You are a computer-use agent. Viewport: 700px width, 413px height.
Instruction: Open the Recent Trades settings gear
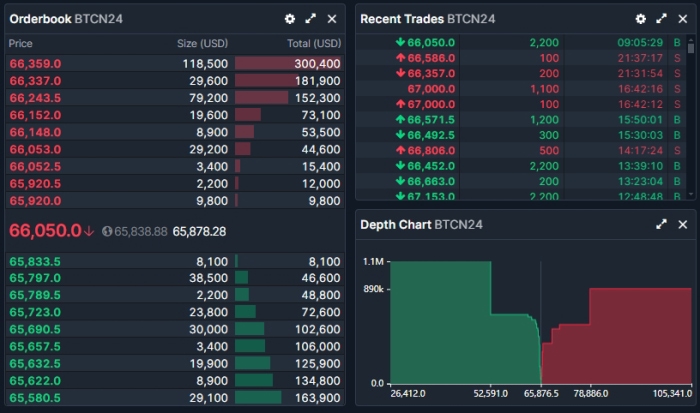tap(641, 19)
